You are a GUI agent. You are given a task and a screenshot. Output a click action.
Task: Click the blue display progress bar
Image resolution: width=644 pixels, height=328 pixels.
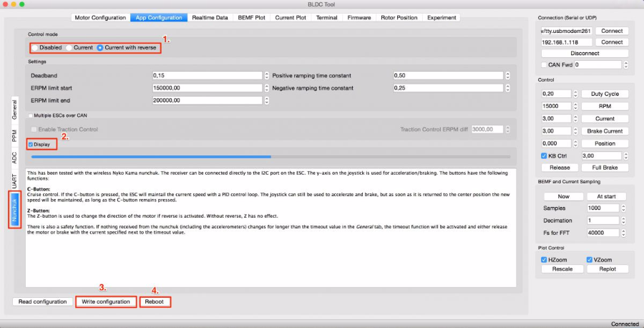150,156
